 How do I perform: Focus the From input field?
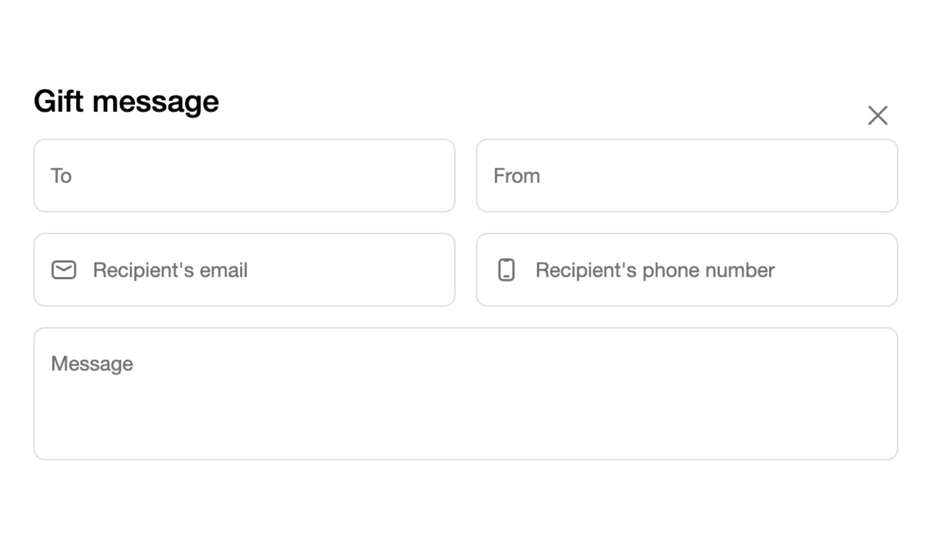(686, 176)
